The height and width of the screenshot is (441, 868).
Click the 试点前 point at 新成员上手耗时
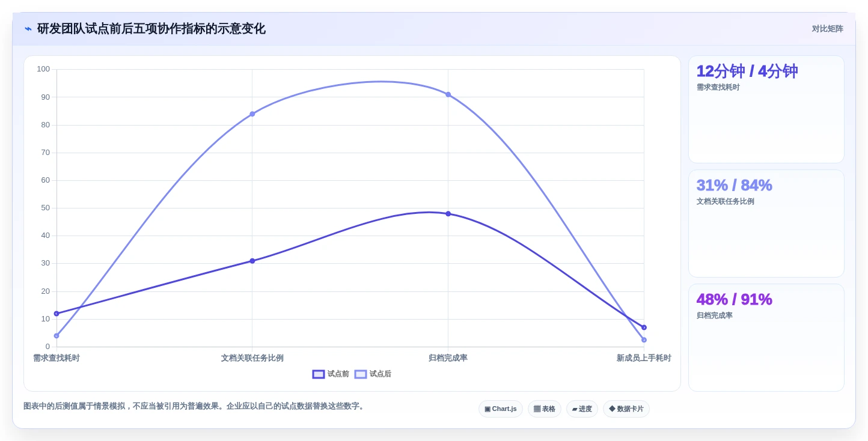click(644, 327)
